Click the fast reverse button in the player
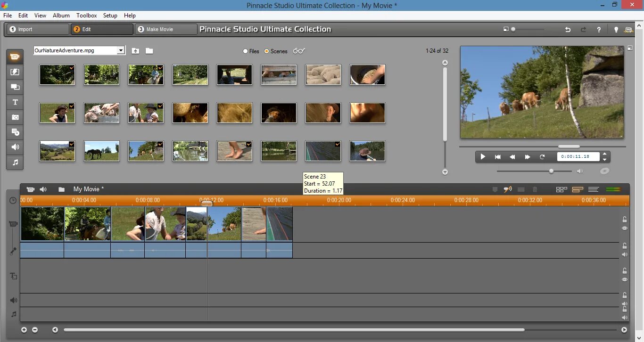This screenshot has width=644, height=342. coord(512,157)
